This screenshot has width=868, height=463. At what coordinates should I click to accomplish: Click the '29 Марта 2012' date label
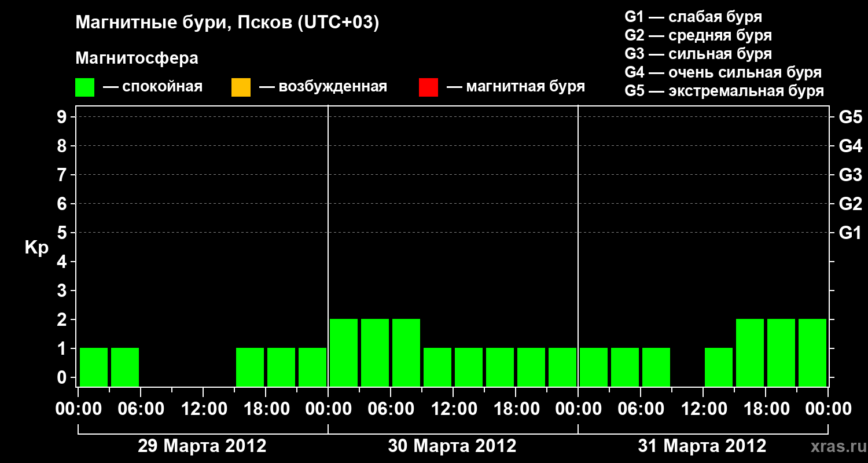202,446
